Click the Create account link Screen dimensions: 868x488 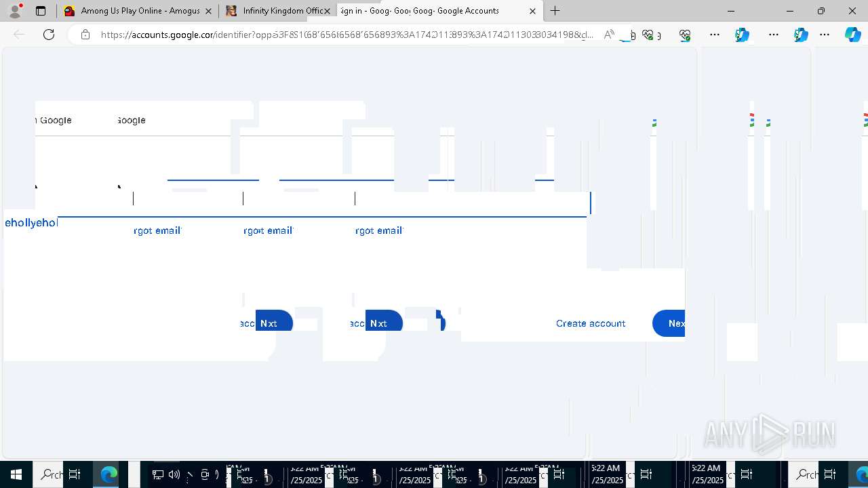tap(591, 323)
